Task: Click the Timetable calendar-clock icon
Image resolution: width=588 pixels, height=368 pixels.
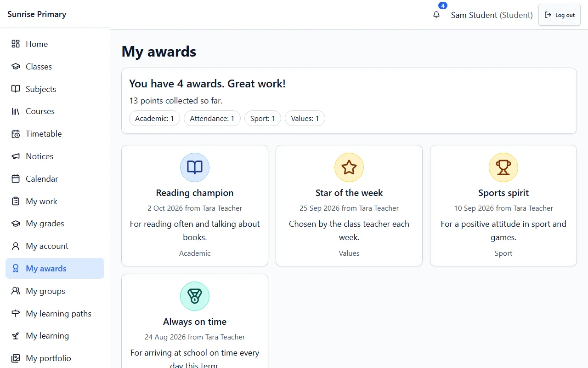Action: 16,134
